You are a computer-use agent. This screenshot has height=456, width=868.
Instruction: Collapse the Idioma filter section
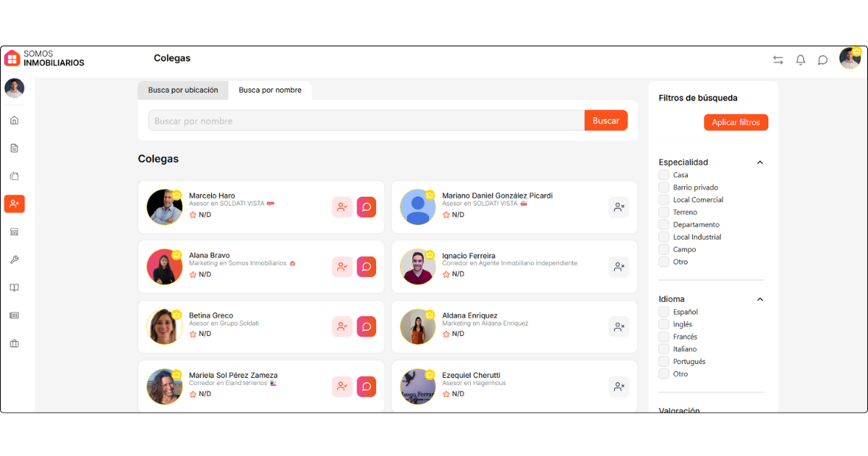759,300
